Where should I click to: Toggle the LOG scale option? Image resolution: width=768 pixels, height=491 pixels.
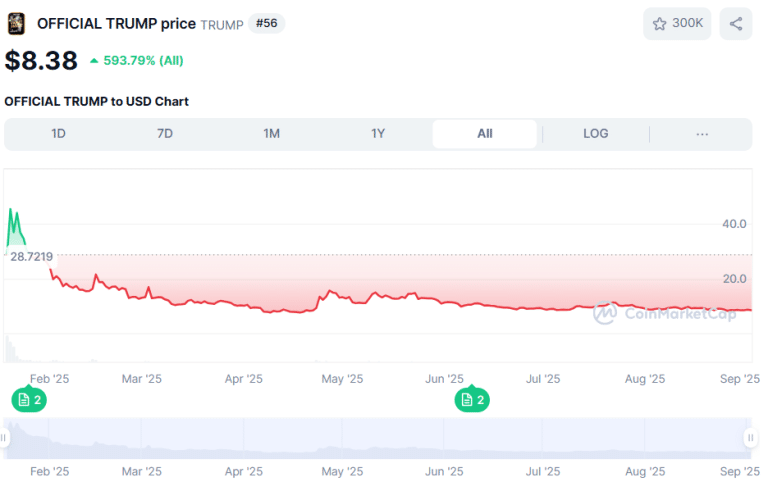click(595, 134)
